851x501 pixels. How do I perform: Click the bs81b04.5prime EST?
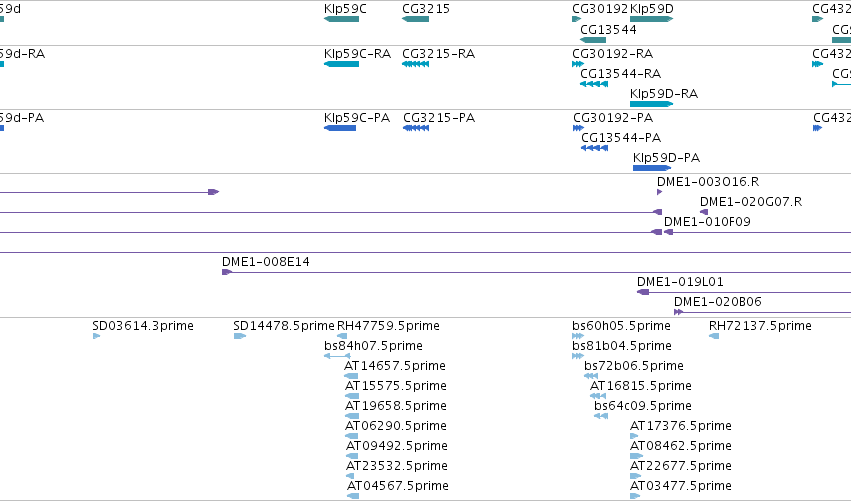click(577, 356)
